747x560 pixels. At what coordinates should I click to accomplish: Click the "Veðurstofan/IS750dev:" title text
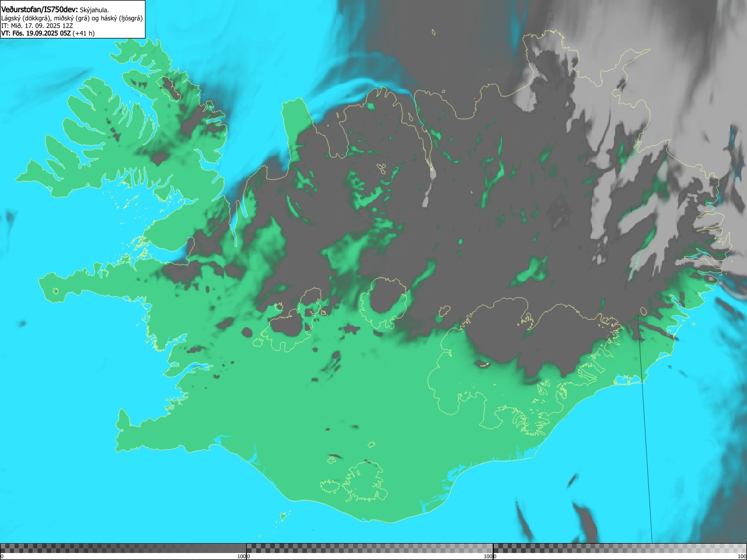pos(40,9)
